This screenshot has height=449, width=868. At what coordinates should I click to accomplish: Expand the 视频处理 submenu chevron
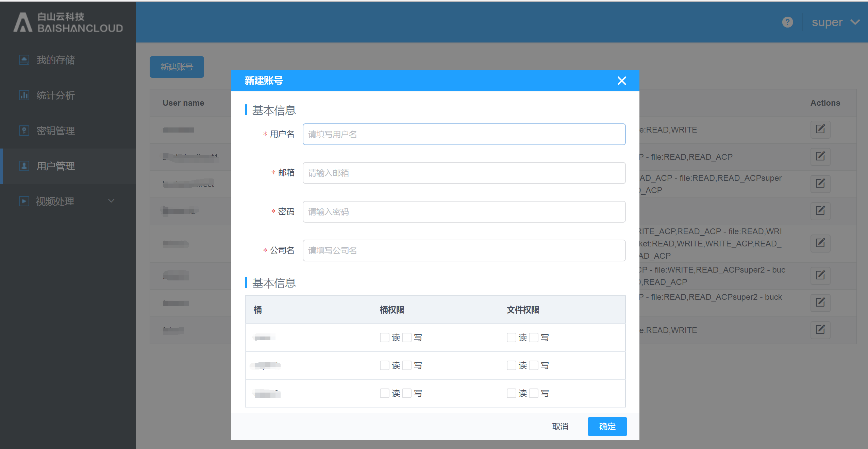[x=111, y=201]
